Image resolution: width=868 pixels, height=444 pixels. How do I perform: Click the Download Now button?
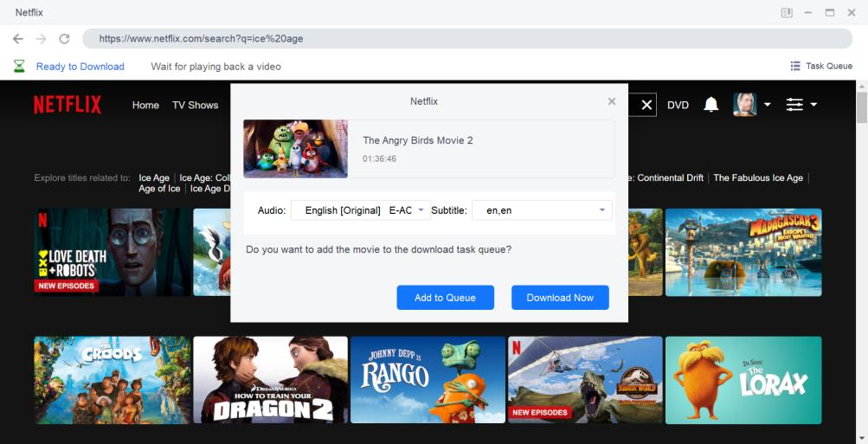click(560, 297)
